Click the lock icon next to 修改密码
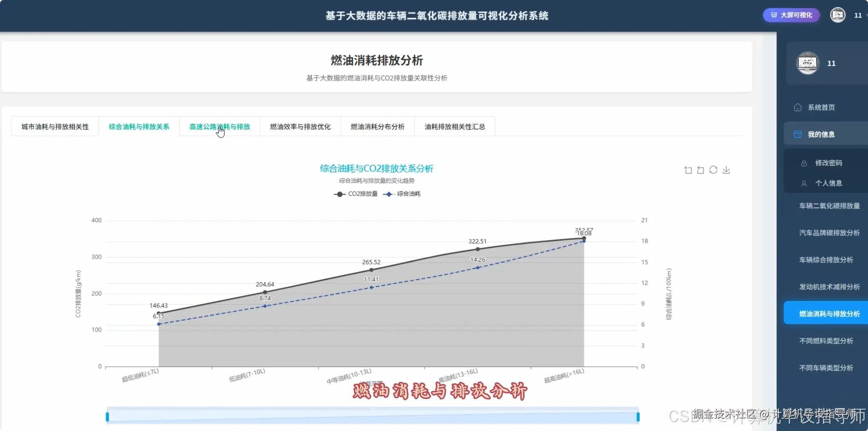 (804, 163)
